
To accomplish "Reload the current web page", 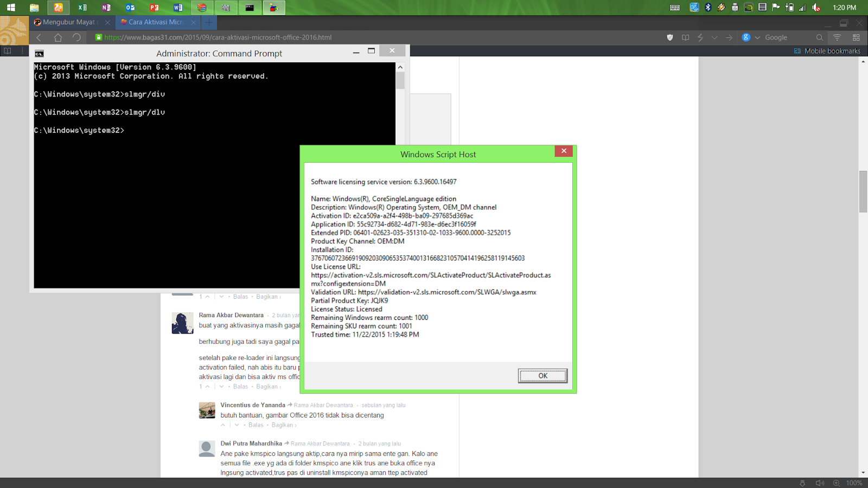I will coord(76,37).
